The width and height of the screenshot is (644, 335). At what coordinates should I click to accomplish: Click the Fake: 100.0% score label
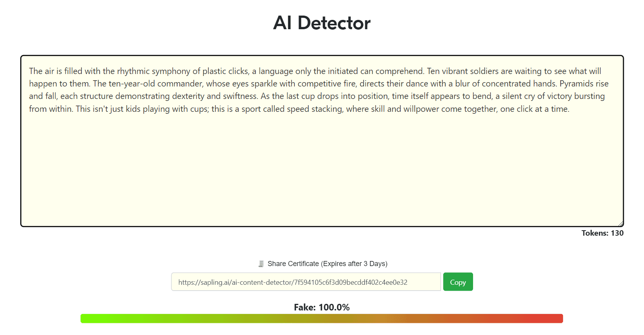point(322,307)
